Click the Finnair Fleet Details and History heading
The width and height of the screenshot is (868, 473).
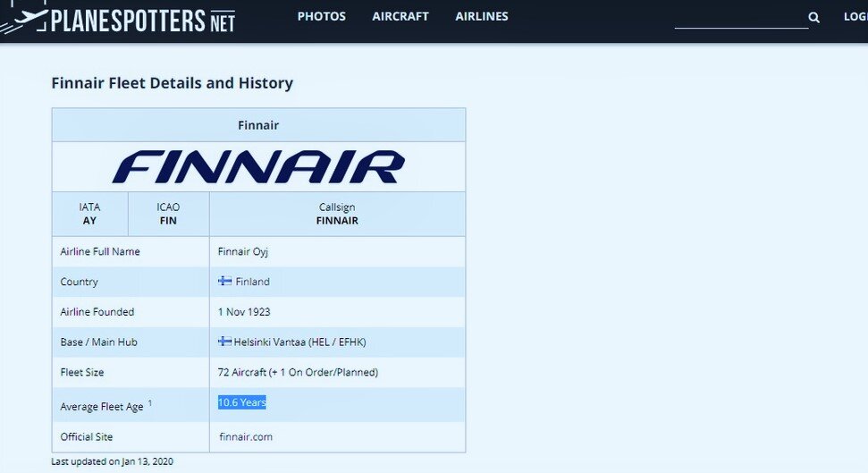click(173, 83)
